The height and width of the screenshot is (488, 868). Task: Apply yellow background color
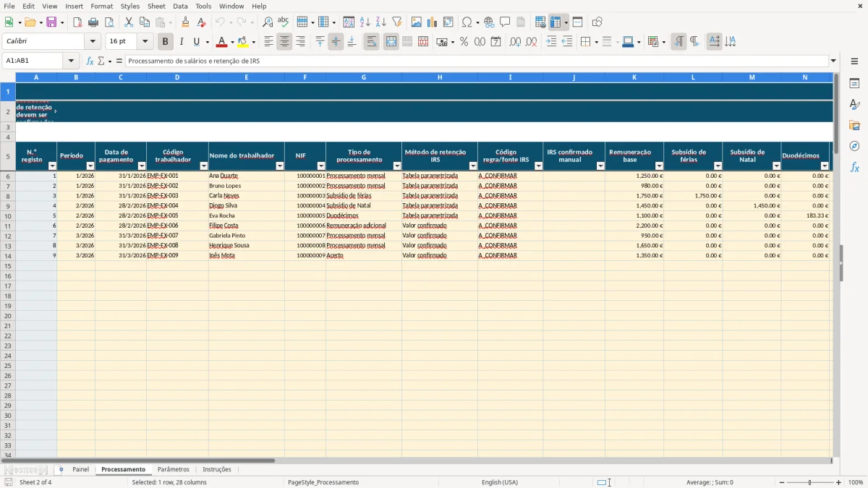tap(243, 42)
